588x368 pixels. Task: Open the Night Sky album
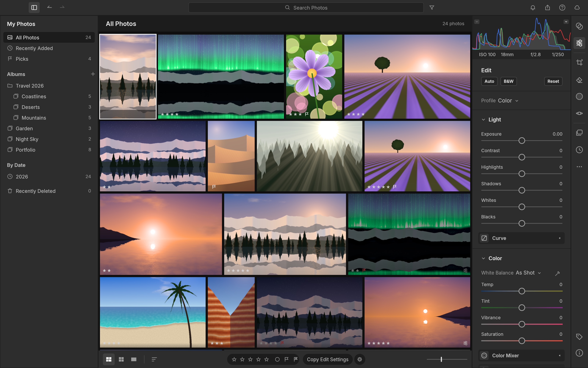49,139
